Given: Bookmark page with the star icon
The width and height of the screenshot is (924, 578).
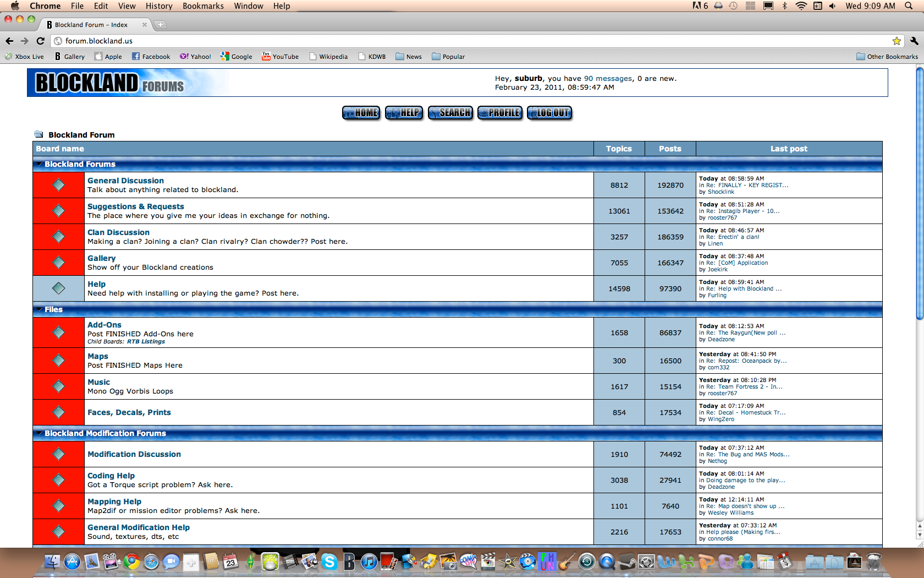Looking at the screenshot, I should point(897,41).
